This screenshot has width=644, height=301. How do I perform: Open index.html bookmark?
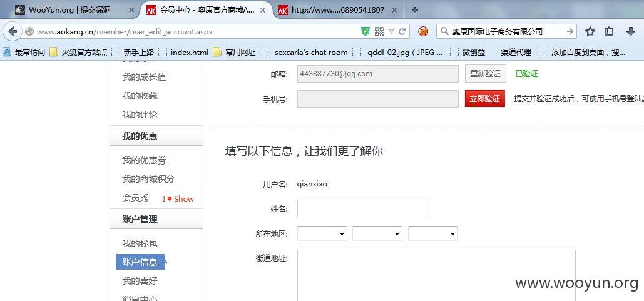tap(184, 52)
